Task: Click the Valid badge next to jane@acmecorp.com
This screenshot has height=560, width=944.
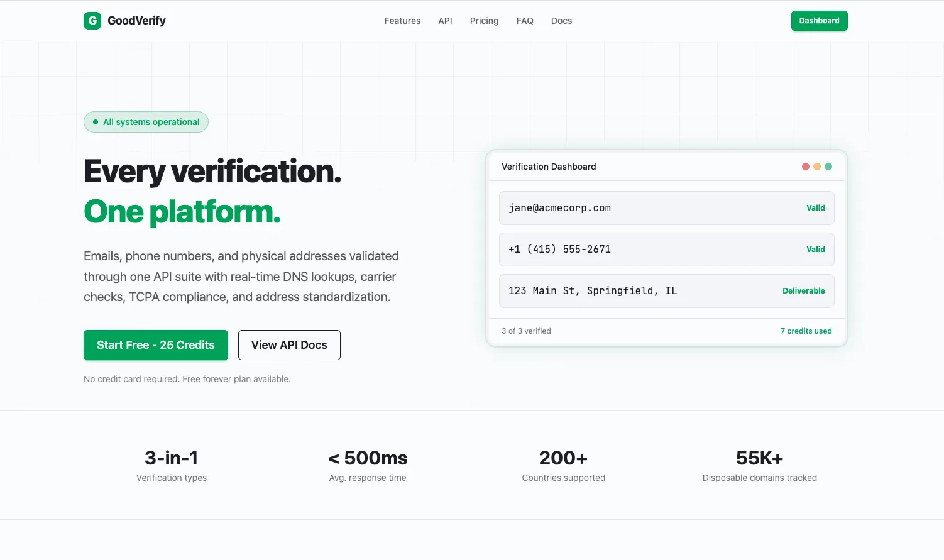Action: pos(815,207)
